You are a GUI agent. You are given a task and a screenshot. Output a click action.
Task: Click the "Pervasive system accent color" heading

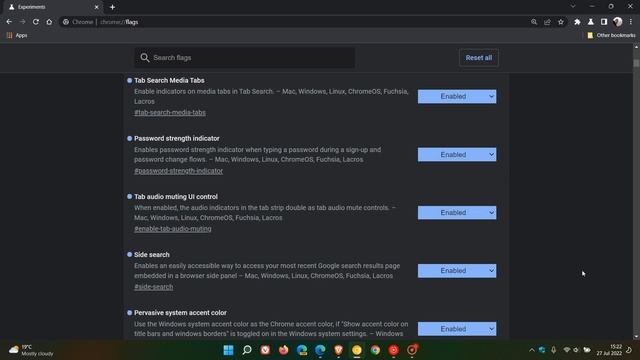click(x=180, y=313)
